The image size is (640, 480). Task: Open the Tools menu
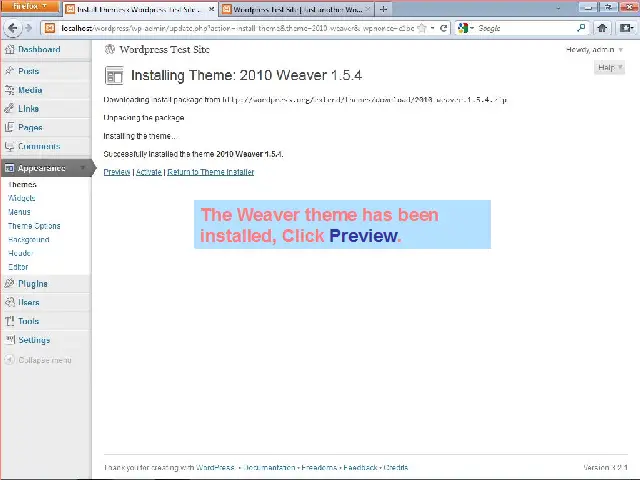click(29, 321)
